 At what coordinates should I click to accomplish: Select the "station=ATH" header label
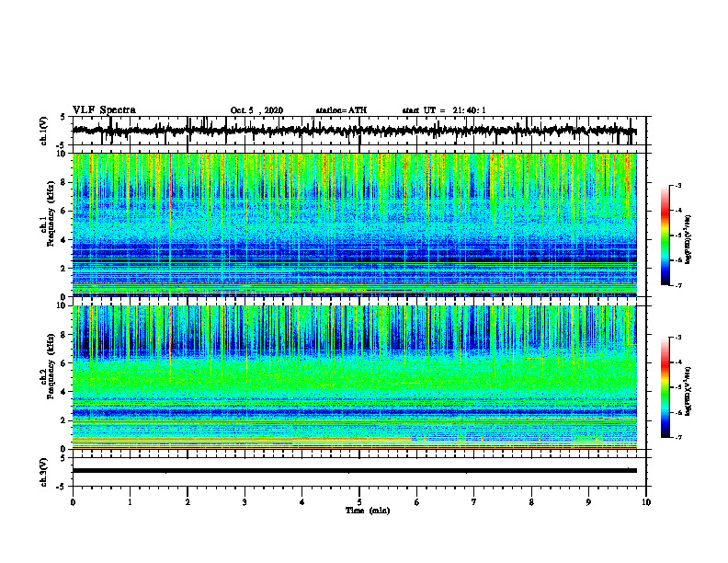coord(341,110)
